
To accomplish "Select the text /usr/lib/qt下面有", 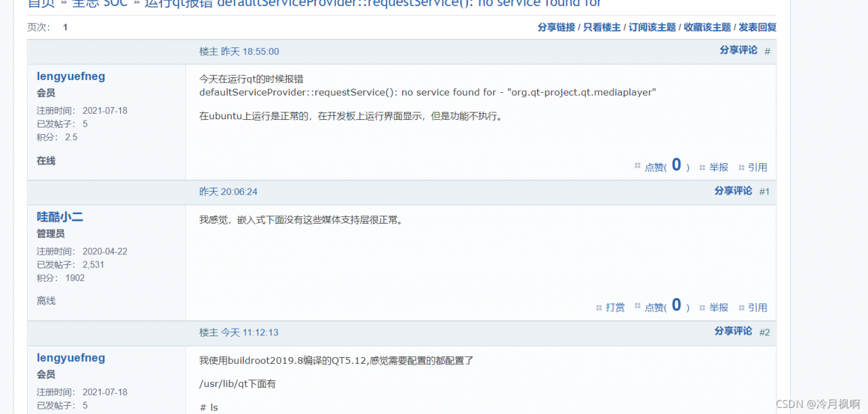I will coord(237,384).
